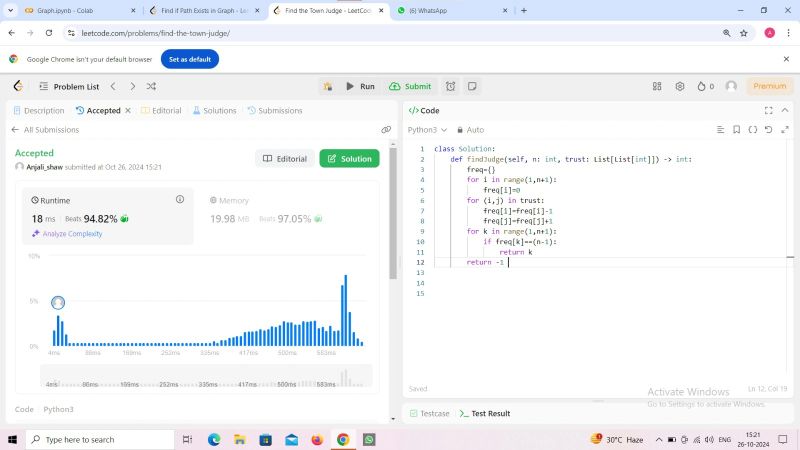
Task: Open Microsoft Edge from taskbar
Action: pos(214,439)
